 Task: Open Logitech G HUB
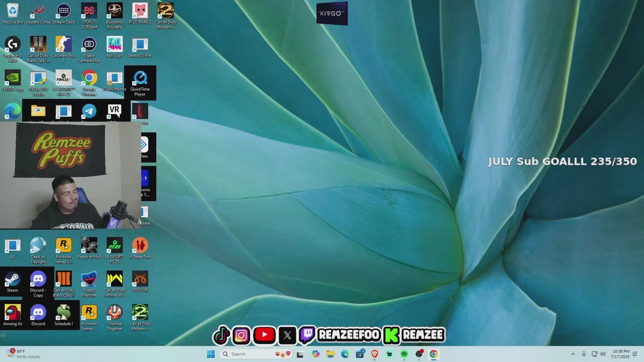coord(13,49)
